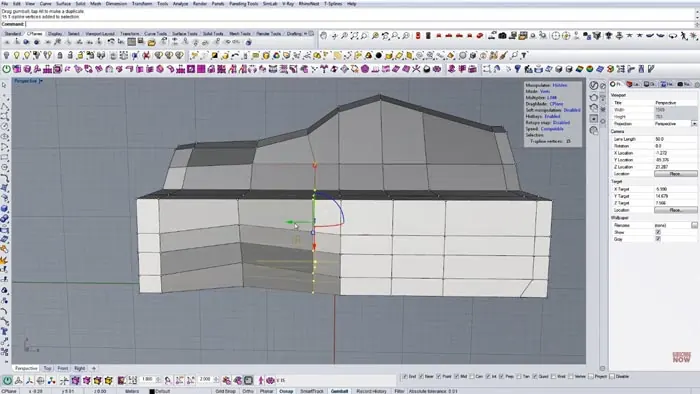The image size is (700, 394).
Task: Switch to the Front viewport tab
Action: 63,368
